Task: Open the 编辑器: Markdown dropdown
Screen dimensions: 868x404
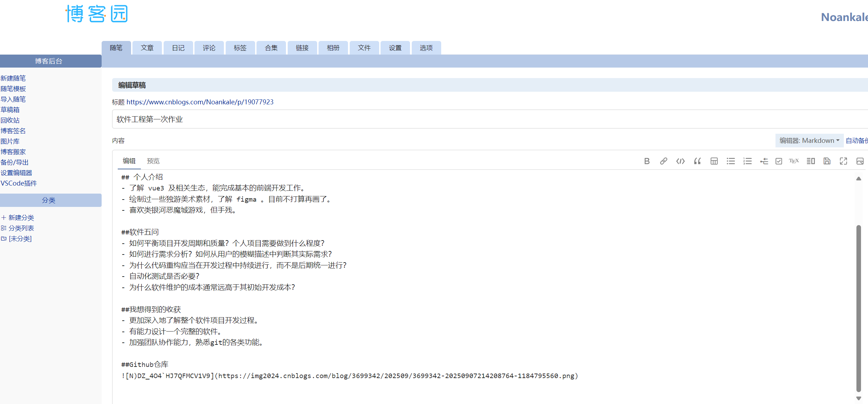Action: tap(809, 140)
